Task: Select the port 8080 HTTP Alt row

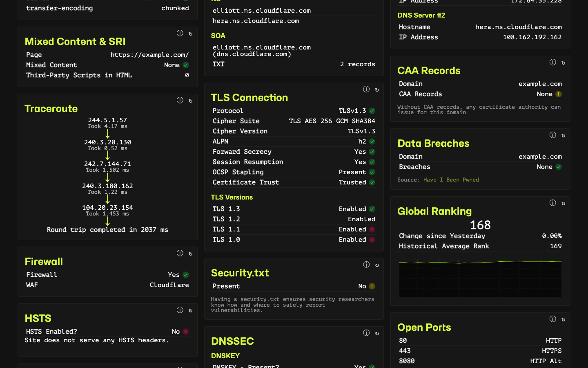Action: coord(480,361)
